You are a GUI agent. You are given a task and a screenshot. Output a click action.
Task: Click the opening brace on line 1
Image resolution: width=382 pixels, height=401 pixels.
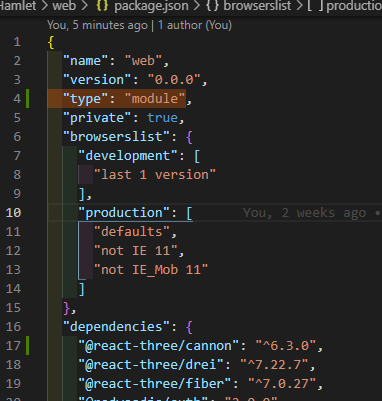[x=51, y=42]
